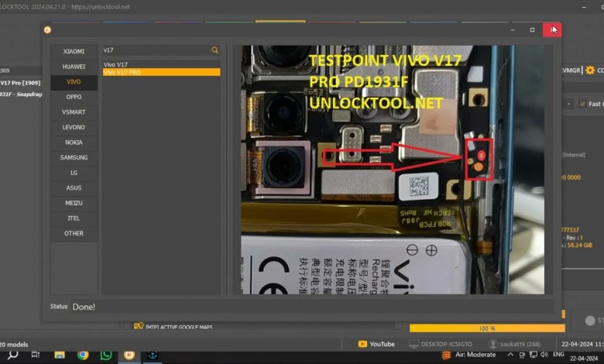Click V17 Pro [1909] in main window list

20,83
